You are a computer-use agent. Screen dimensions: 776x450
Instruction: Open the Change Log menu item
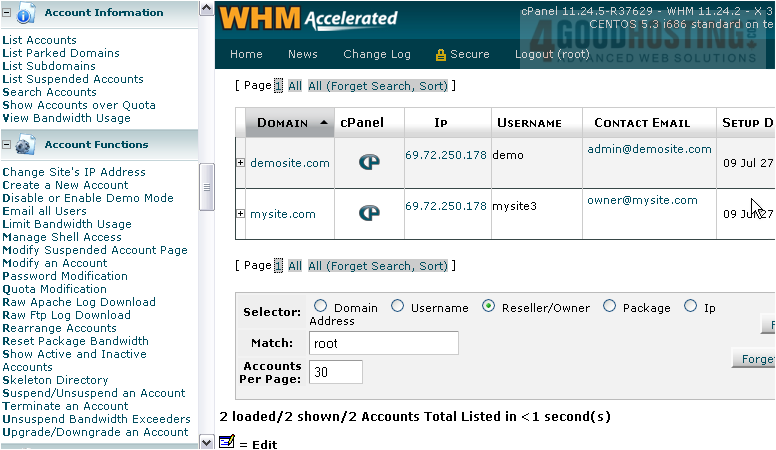tap(376, 55)
